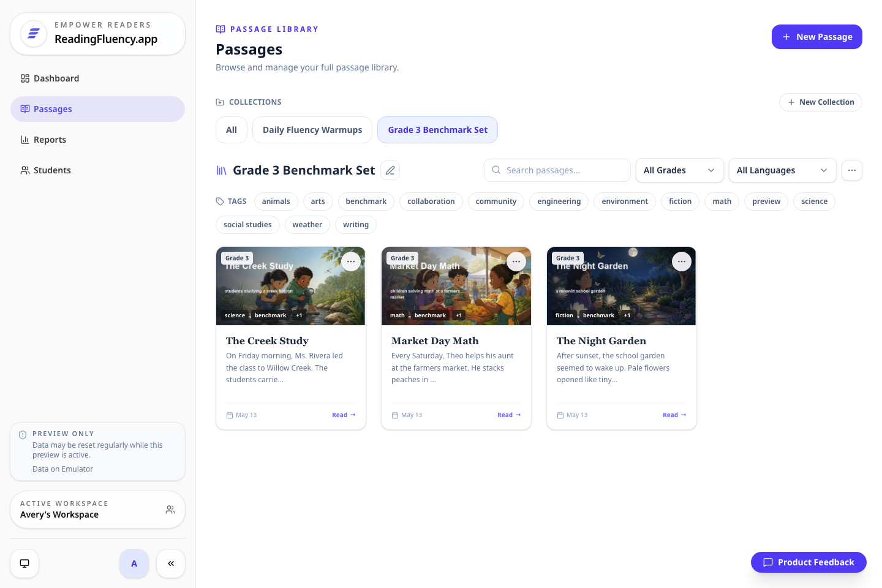Select the Grade 3 Benchmark Set collection
Viewport: 882px width, 588px height.
pyautogui.click(x=437, y=130)
